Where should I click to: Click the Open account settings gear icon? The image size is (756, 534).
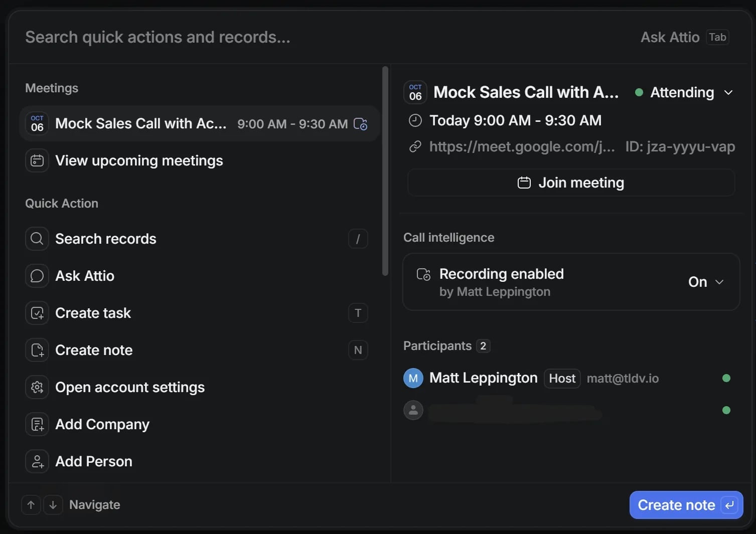point(37,387)
